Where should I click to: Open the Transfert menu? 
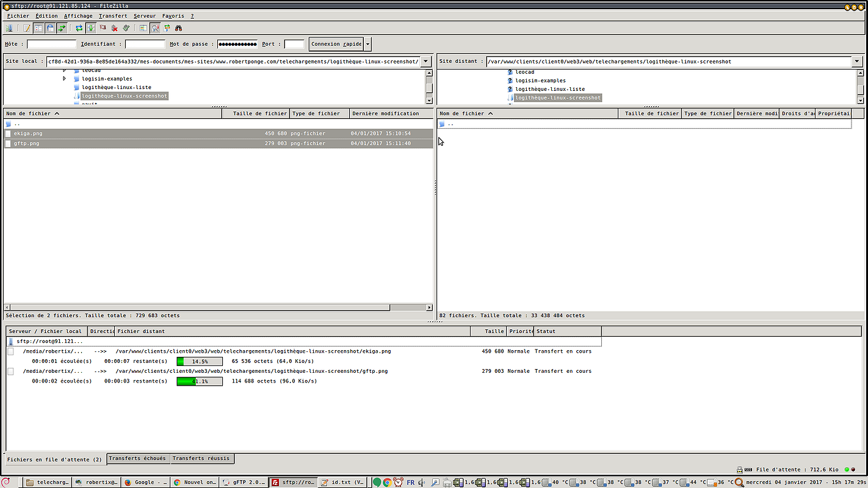click(x=113, y=16)
